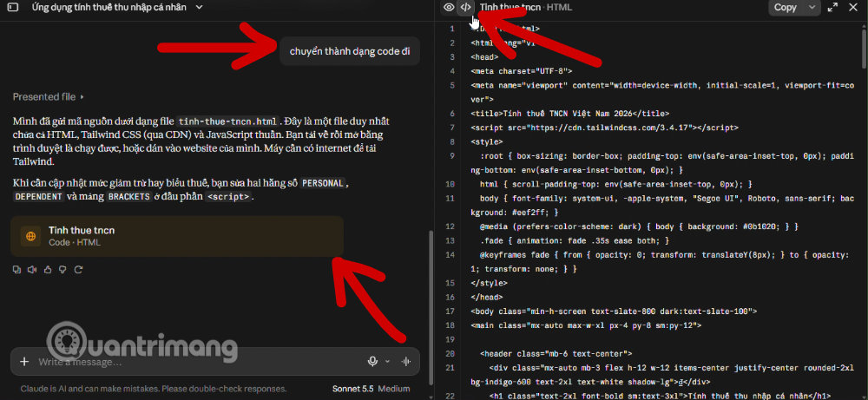Start dictation with the microphone icon

(373, 361)
